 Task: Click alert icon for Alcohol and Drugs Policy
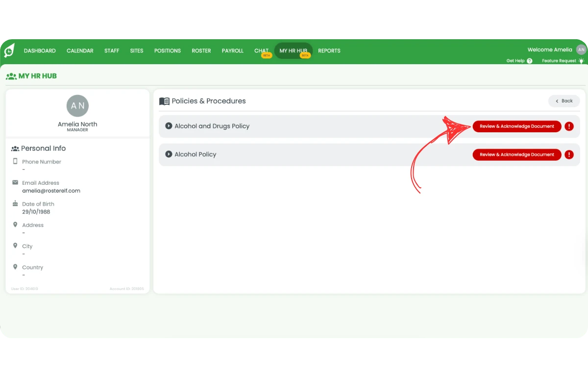569,126
